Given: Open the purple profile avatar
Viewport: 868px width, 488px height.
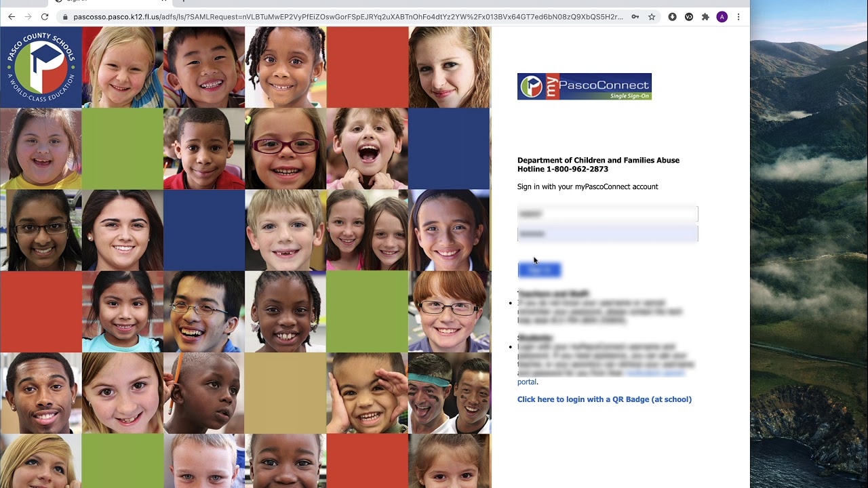Looking at the screenshot, I should (722, 17).
